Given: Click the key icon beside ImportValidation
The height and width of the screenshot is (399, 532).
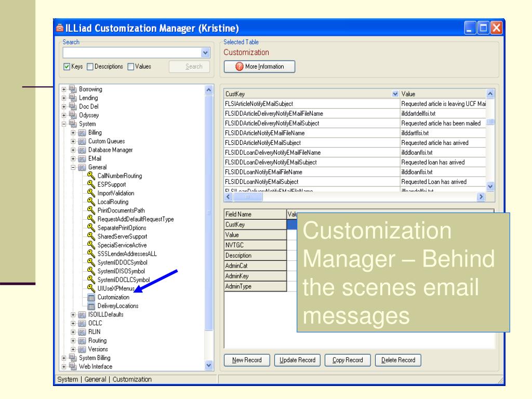Looking at the screenshot, I should (91, 193).
